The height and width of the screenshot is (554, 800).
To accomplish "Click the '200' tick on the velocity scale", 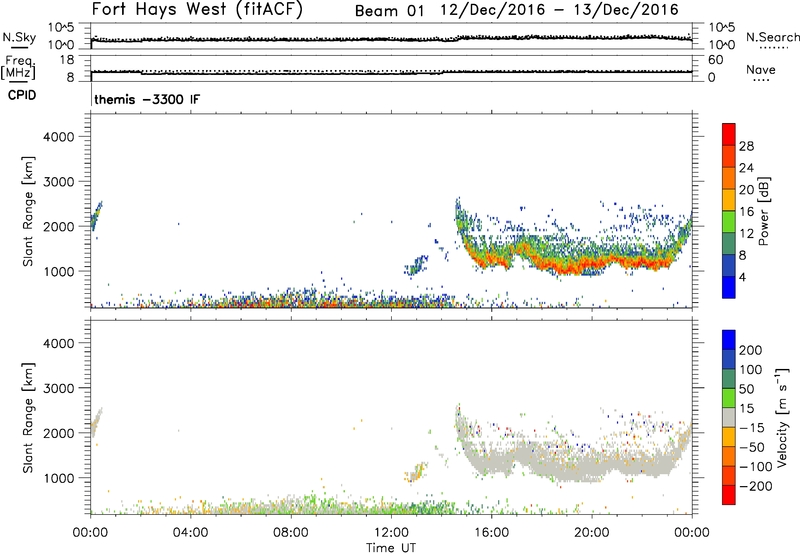I will click(x=751, y=350).
